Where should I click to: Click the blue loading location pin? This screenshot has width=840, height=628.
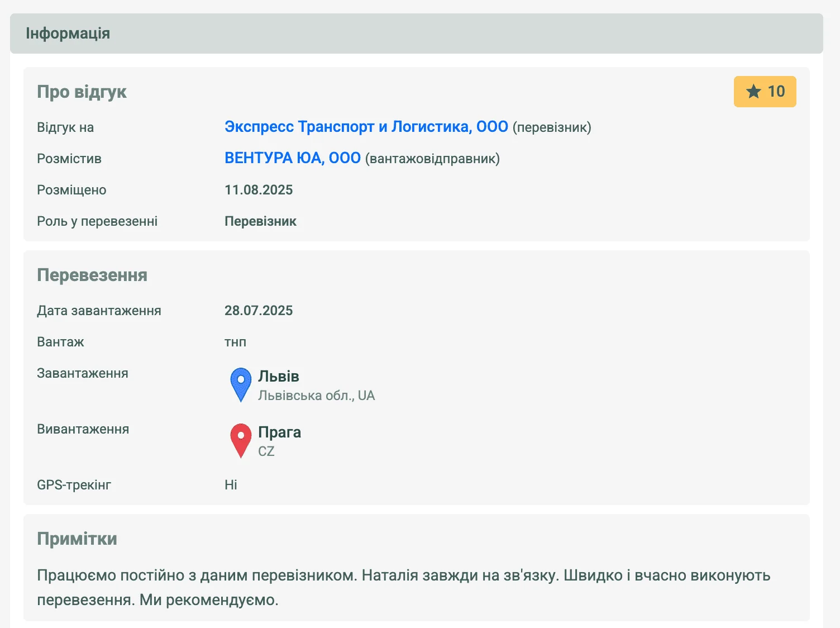[241, 383]
